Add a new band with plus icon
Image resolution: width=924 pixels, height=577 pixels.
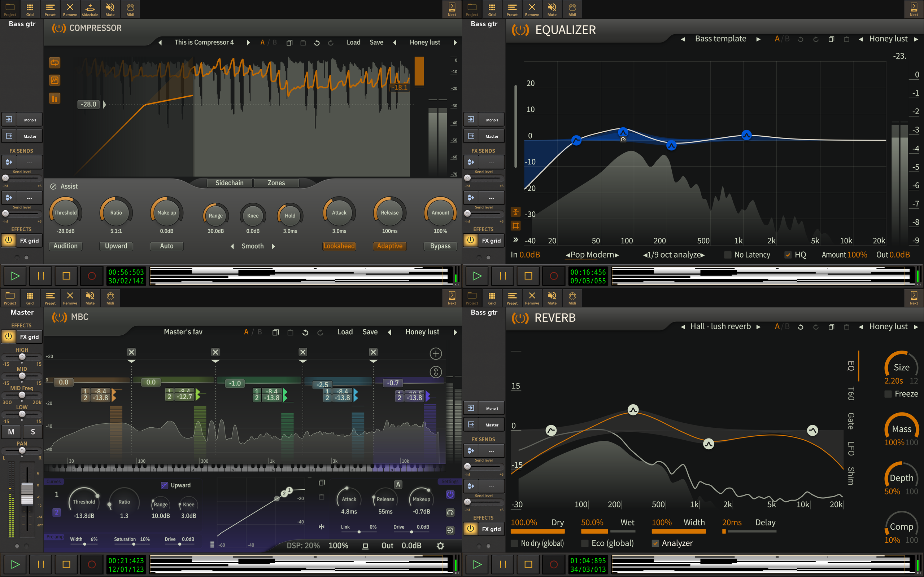click(x=436, y=353)
